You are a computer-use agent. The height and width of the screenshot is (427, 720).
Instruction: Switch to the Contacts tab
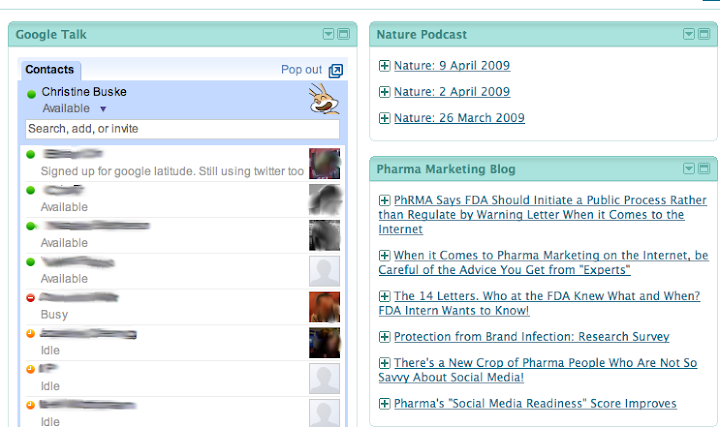click(x=50, y=70)
